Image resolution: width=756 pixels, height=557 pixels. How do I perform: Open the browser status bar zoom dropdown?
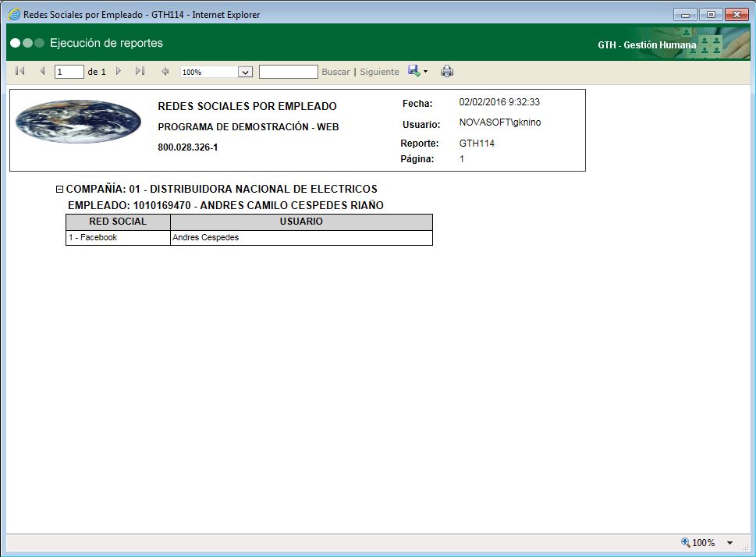pos(728,542)
